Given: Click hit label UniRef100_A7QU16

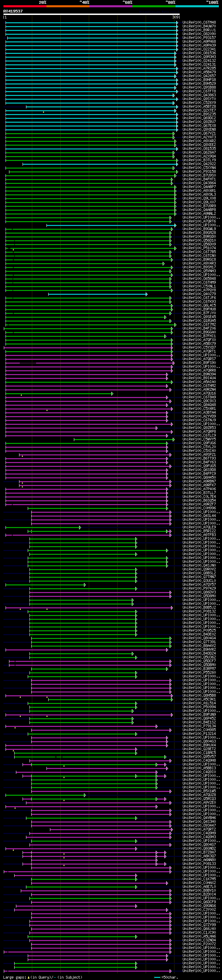Looking at the screenshot, I should coord(199,394).
